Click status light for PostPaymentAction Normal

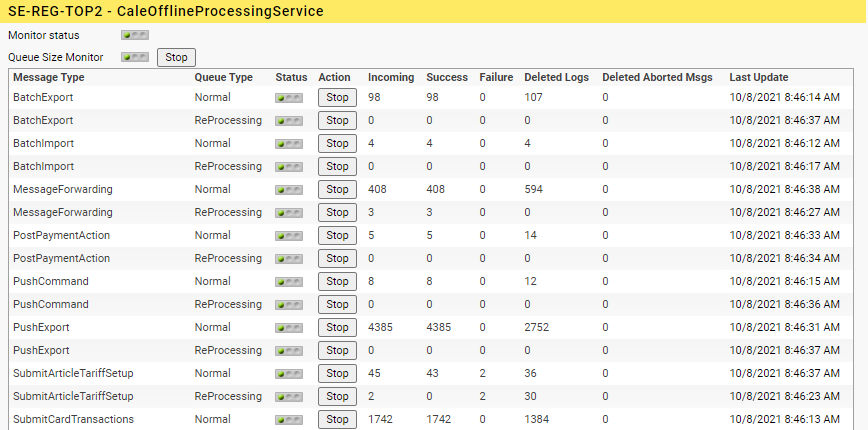289,236
